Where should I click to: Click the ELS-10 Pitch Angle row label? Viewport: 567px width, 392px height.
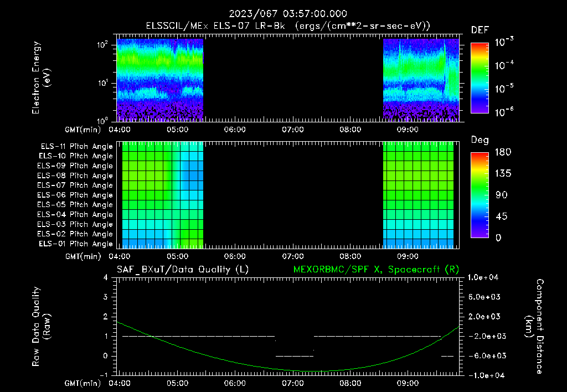[x=76, y=156]
